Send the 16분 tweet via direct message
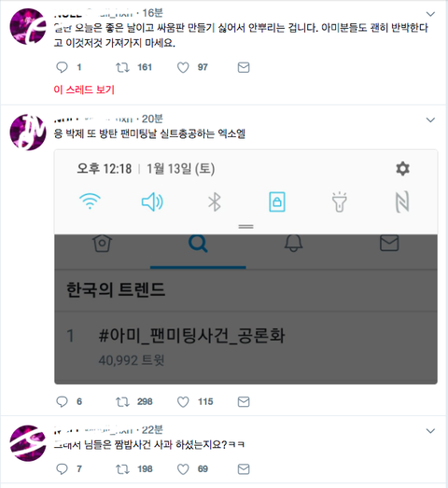448x488 pixels. pos(244,67)
